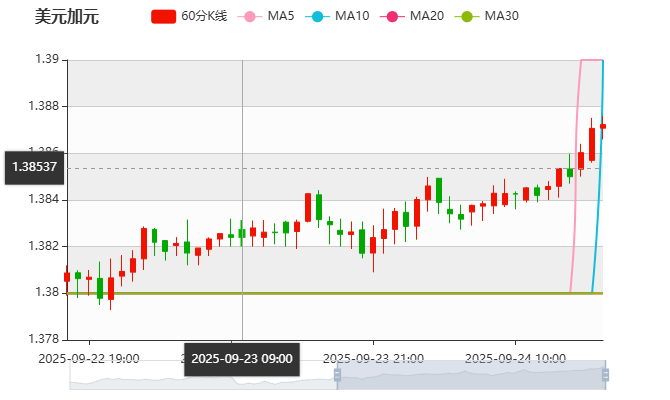Click the 1.38537 price axis label
Image resolution: width=670 pixels, height=400 pixels.
point(33,167)
